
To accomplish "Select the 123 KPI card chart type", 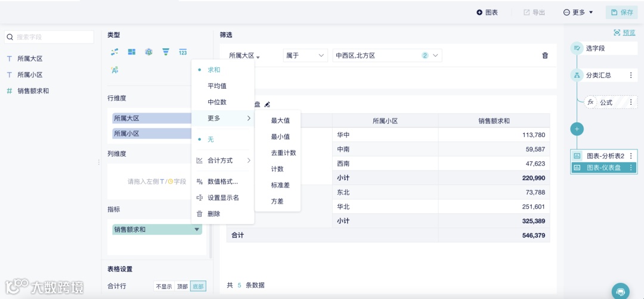I will (x=183, y=52).
